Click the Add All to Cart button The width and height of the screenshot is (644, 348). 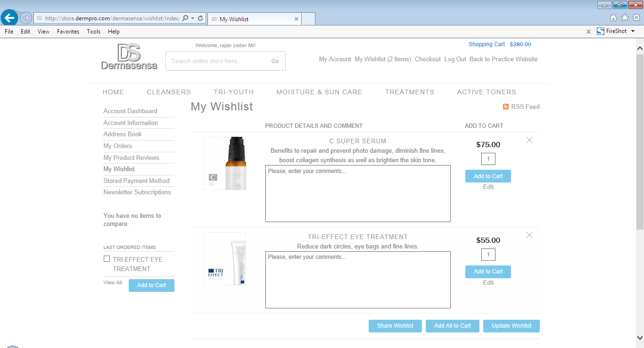tap(453, 326)
